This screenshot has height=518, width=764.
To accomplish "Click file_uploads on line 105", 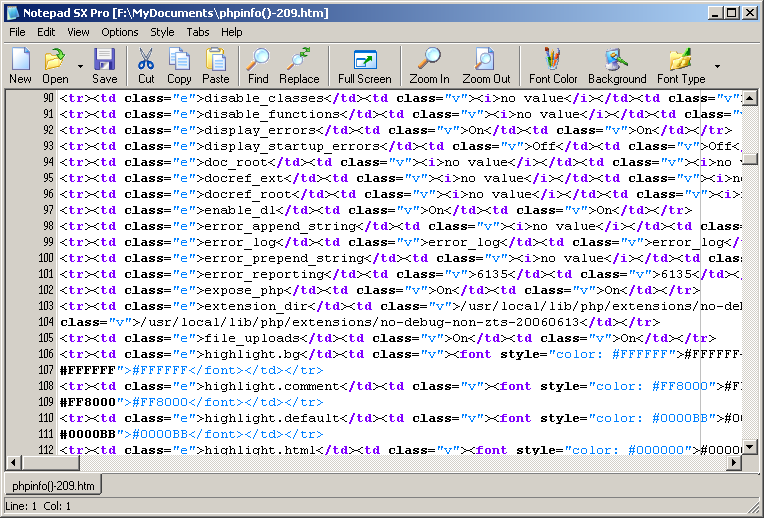I will tap(252, 338).
